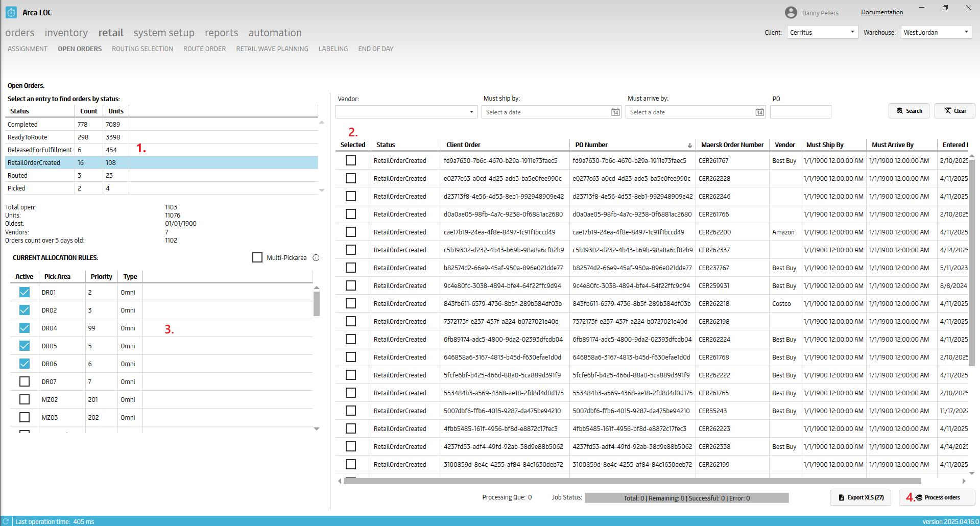Uncheck the DR05 active checkbox
The width and height of the screenshot is (980, 526).
[25, 346]
